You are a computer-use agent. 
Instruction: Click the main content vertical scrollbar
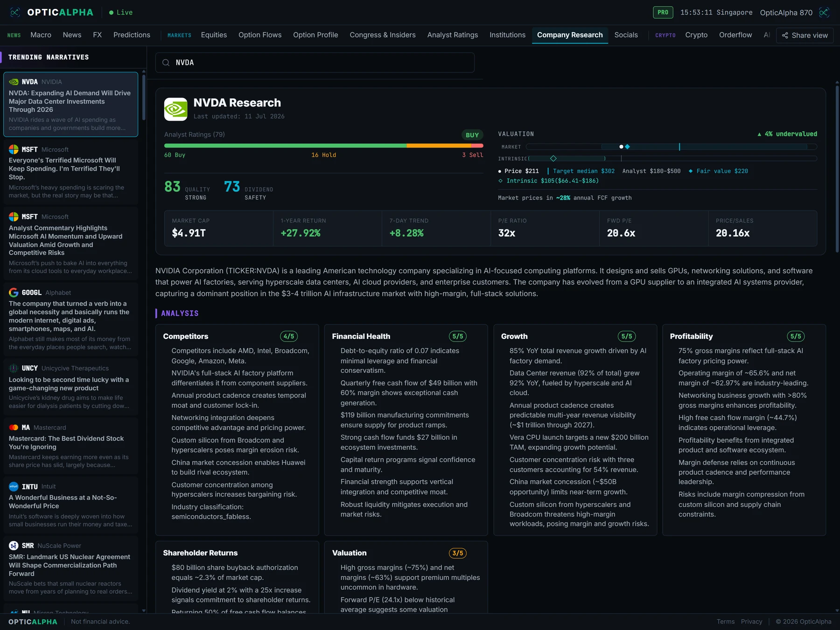(837, 169)
